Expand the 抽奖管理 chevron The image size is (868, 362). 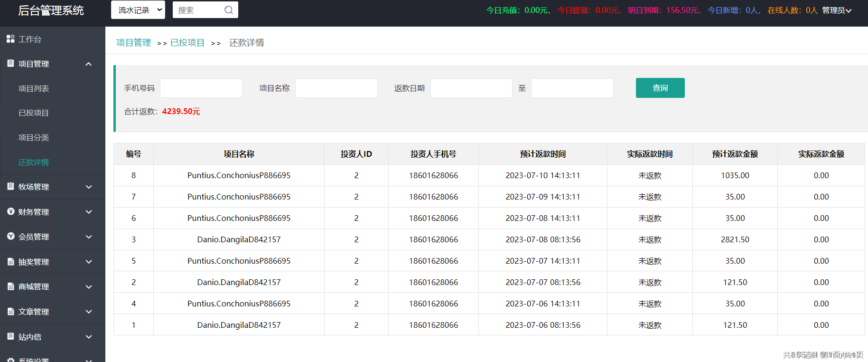click(x=89, y=262)
